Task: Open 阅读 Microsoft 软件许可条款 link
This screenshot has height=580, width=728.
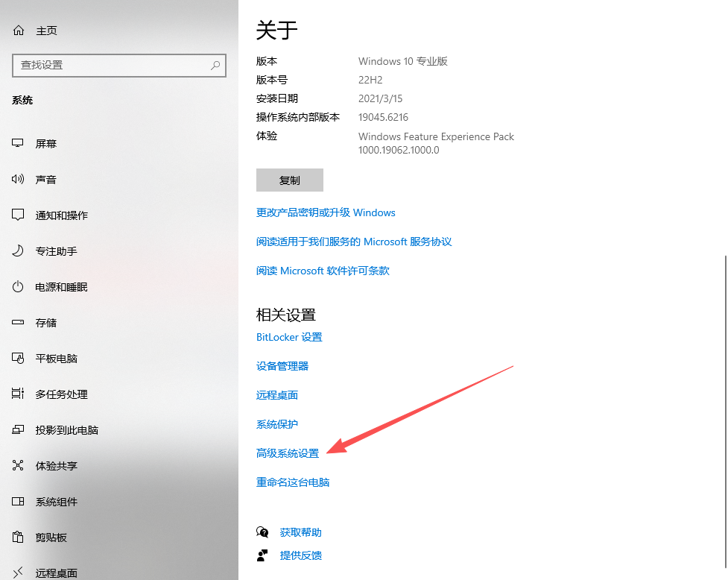Action: 323,271
